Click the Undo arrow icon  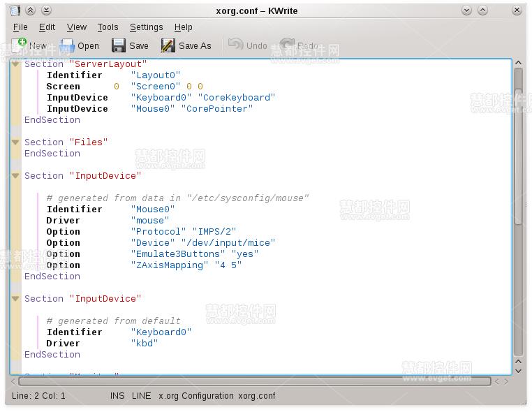pyautogui.click(x=235, y=45)
